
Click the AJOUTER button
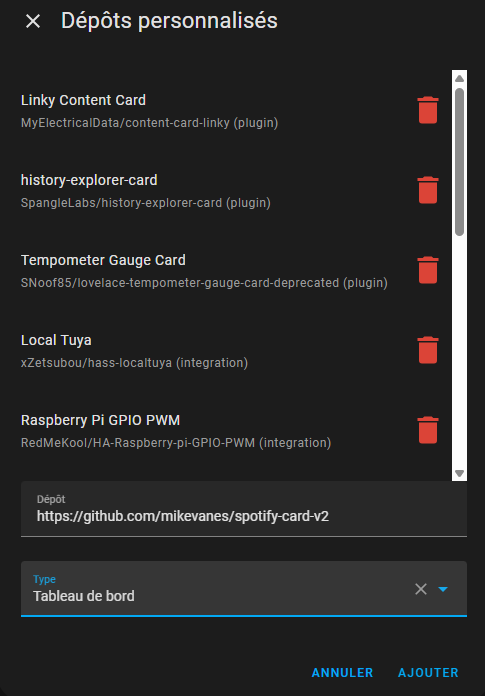[x=428, y=672]
